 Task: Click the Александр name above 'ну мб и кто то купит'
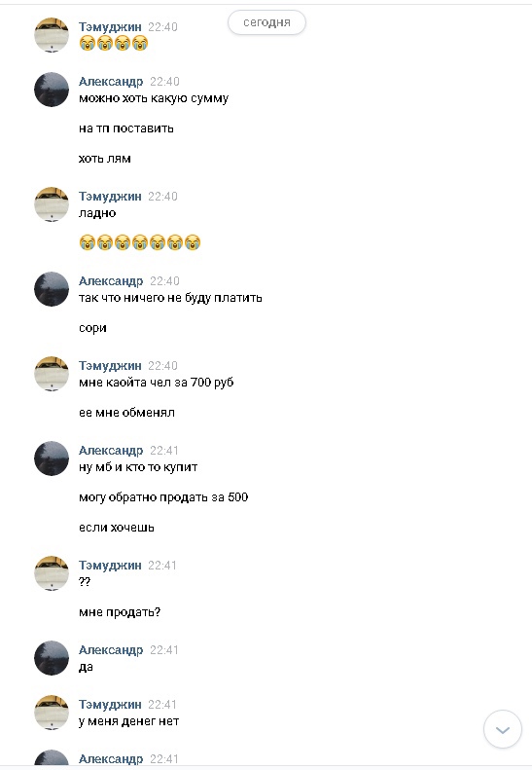[111, 451]
